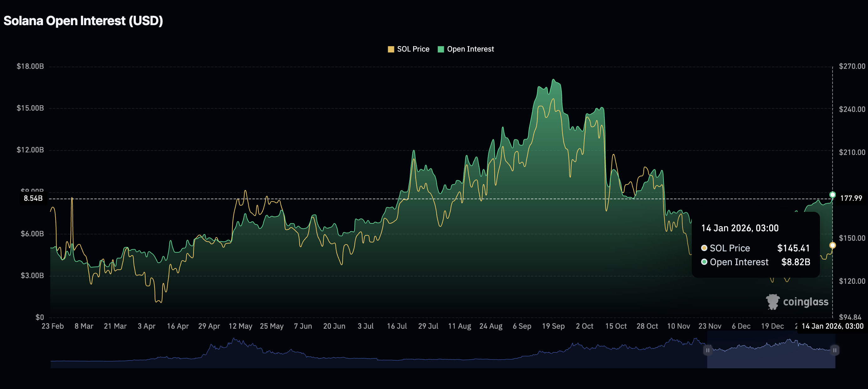Screen dimensions: 868x389
Task: Click the Solana Open Interest (USD) title
Action: point(83,21)
